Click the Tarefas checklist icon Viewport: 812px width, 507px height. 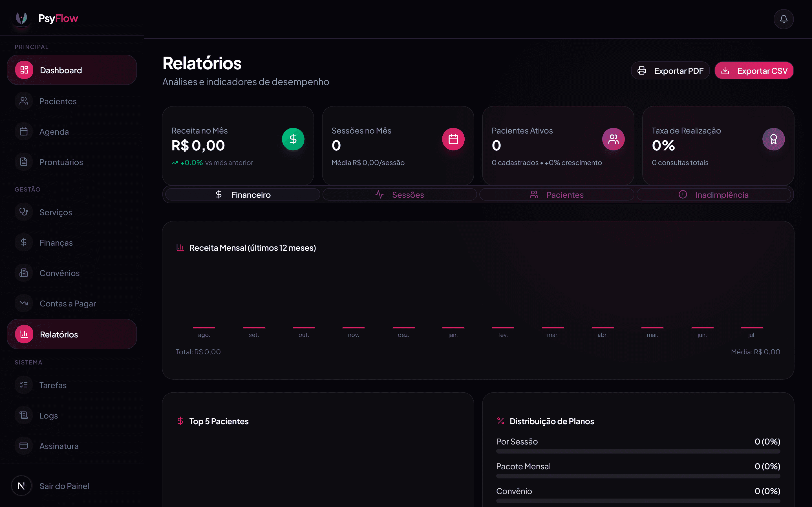coord(23,385)
